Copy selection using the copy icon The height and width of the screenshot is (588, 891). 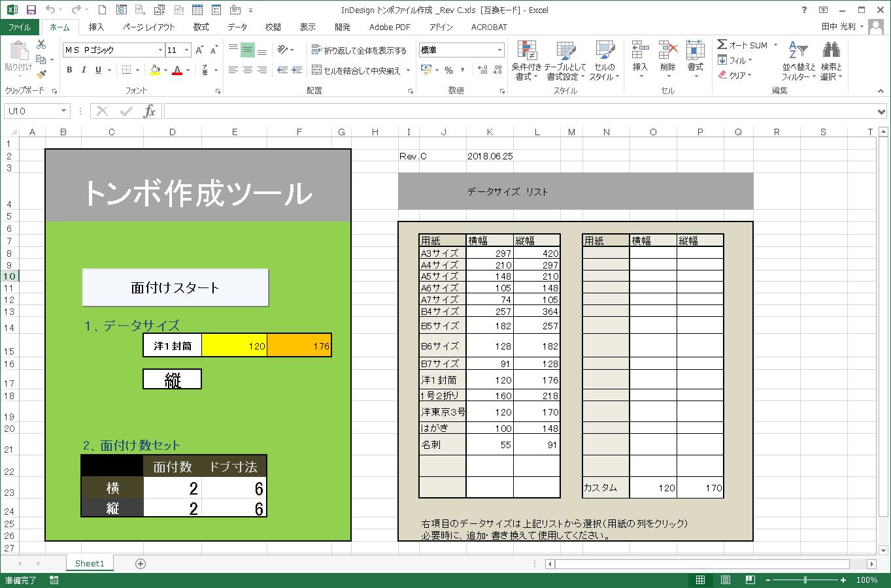pos(41,59)
